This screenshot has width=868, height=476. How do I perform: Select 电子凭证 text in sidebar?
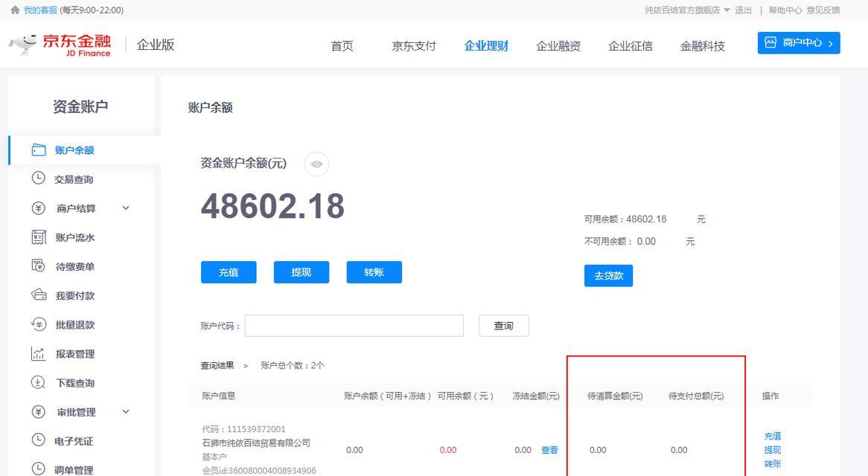[x=74, y=441]
